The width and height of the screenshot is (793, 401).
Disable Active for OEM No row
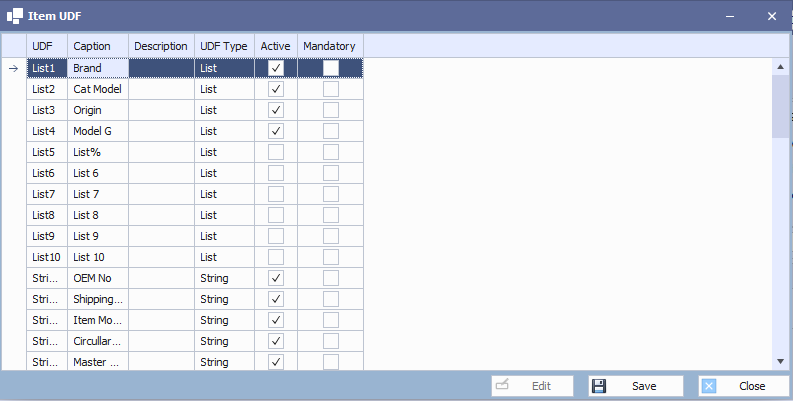coord(276,278)
